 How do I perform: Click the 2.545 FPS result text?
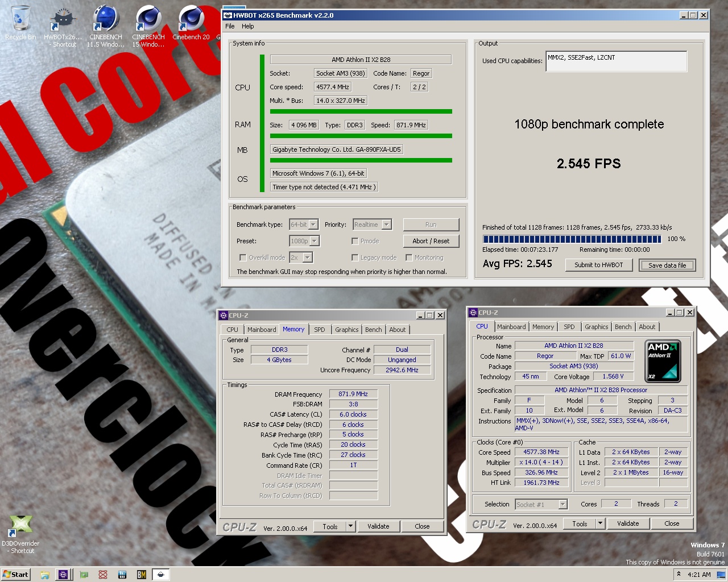click(x=589, y=164)
